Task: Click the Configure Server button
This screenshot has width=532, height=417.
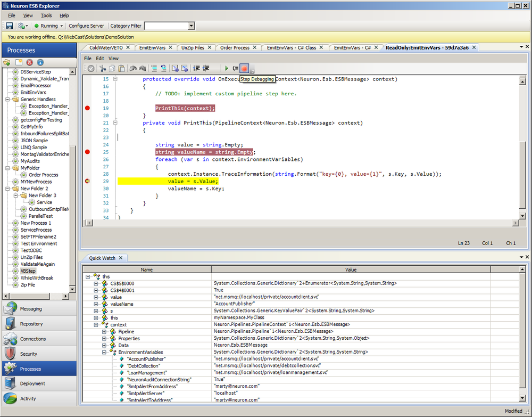Action: coord(86,26)
